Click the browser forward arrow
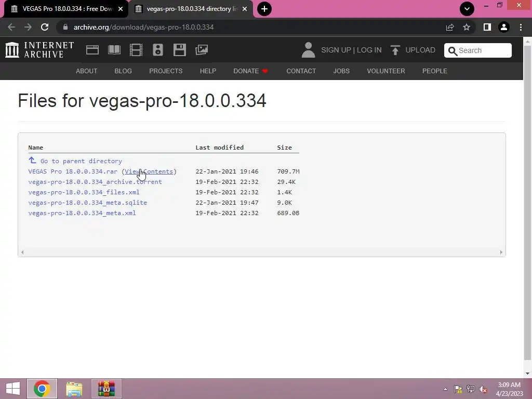532x399 pixels. 28,27
